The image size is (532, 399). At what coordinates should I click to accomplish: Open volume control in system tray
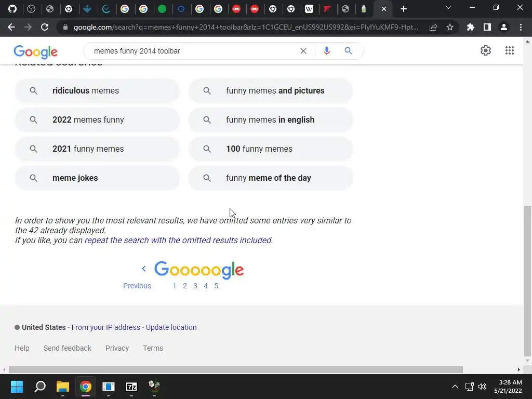pyautogui.click(x=482, y=387)
